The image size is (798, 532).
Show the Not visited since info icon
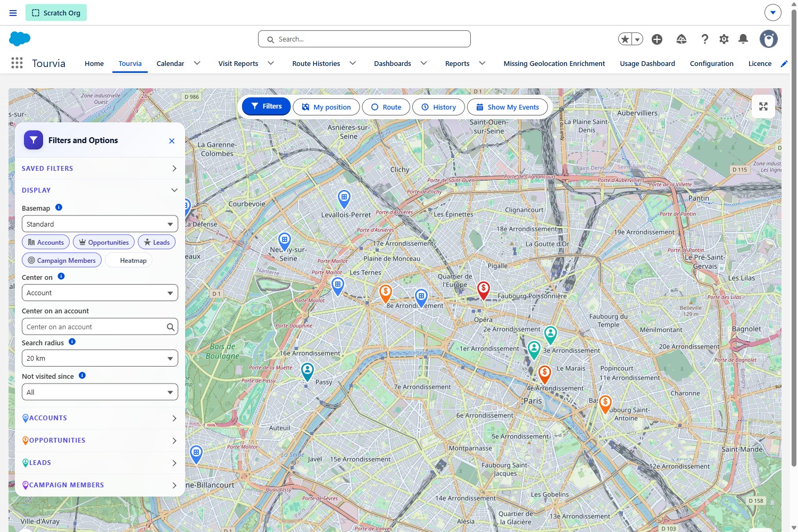[82, 376]
